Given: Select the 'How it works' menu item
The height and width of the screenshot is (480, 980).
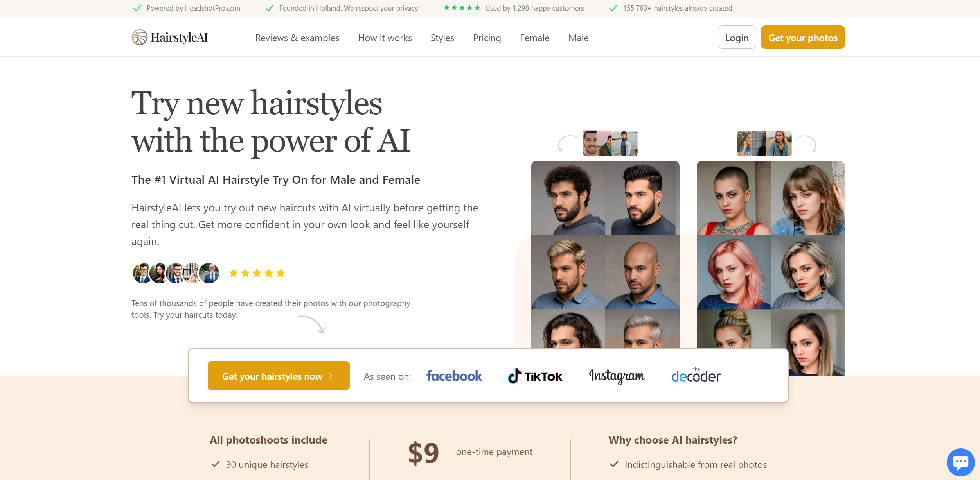Looking at the screenshot, I should pos(385,38).
